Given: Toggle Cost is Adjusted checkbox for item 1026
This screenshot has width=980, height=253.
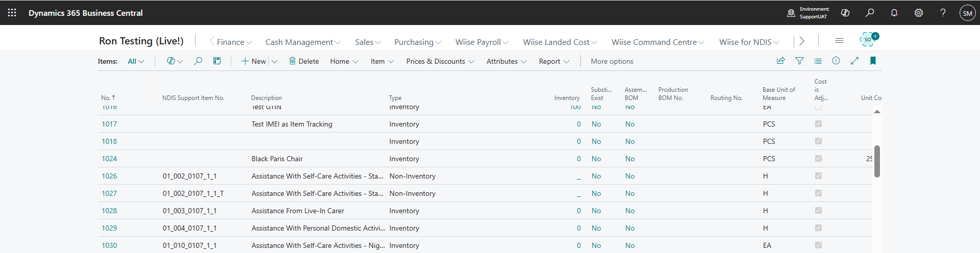Looking at the screenshot, I should (x=818, y=175).
